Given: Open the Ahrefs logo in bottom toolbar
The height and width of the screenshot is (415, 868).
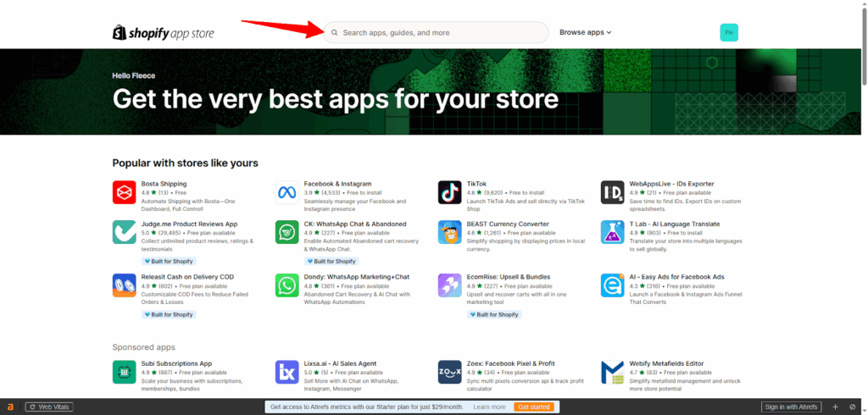Looking at the screenshot, I should pos(10,407).
